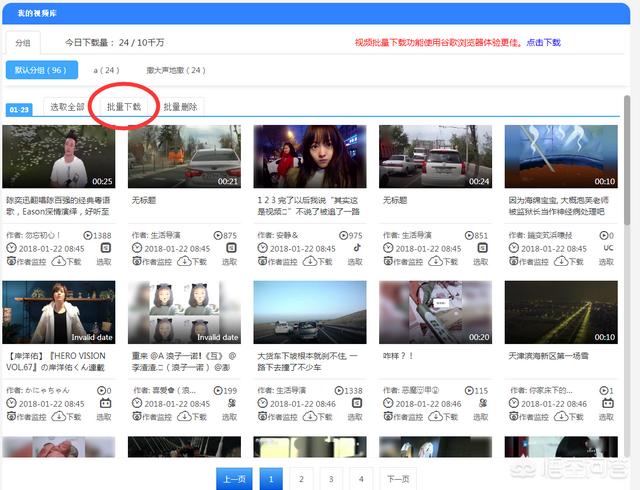Go to previous page with 上一页
The image size is (640, 490).
[234, 479]
